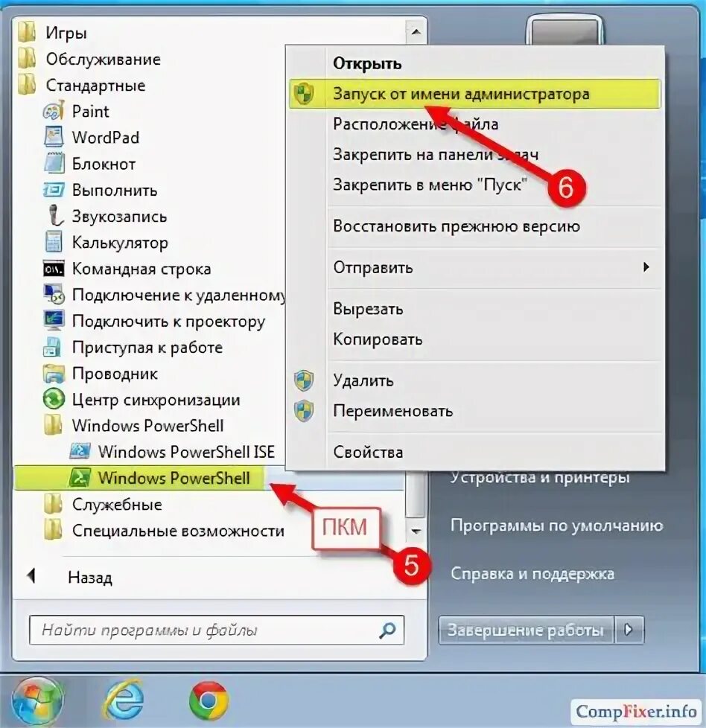Open Калькулятор calculator icon
The height and width of the screenshot is (728, 706).
54,243
